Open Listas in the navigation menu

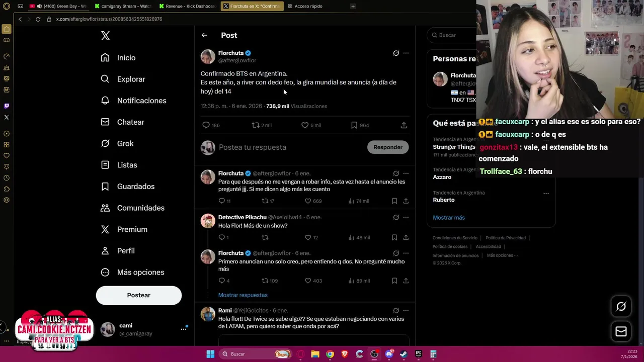pyautogui.click(x=119, y=165)
